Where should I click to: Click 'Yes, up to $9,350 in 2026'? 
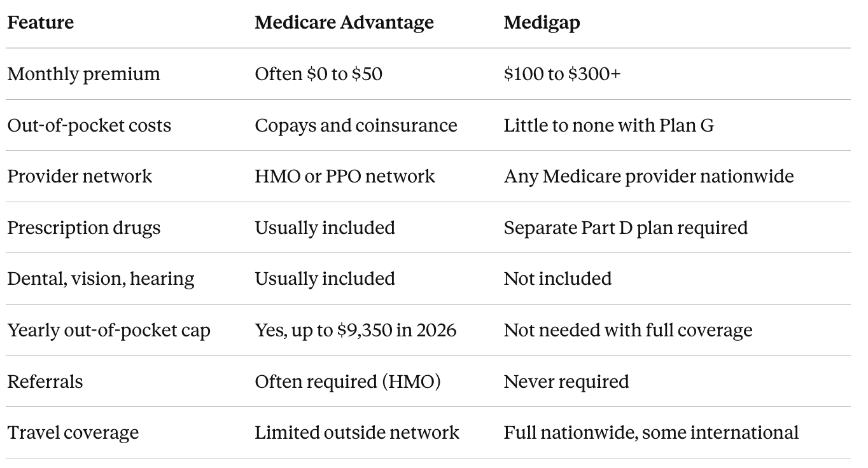[x=356, y=331]
